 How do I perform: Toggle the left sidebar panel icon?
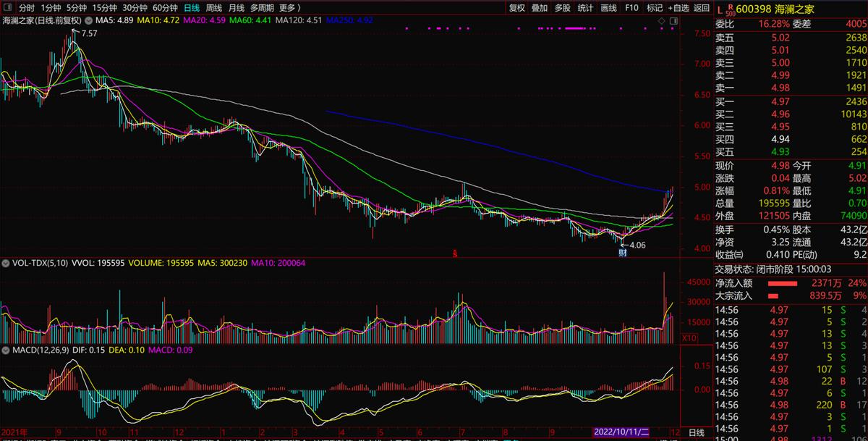[x=8, y=8]
